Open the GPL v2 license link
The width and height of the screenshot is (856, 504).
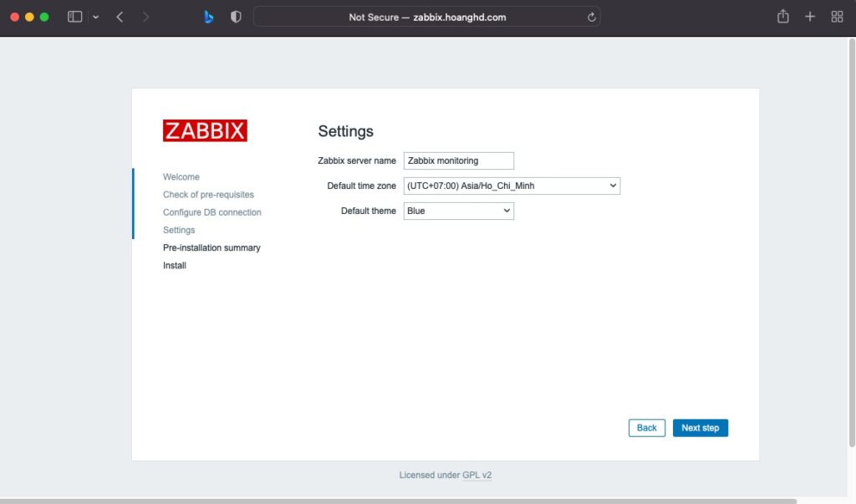click(x=476, y=475)
